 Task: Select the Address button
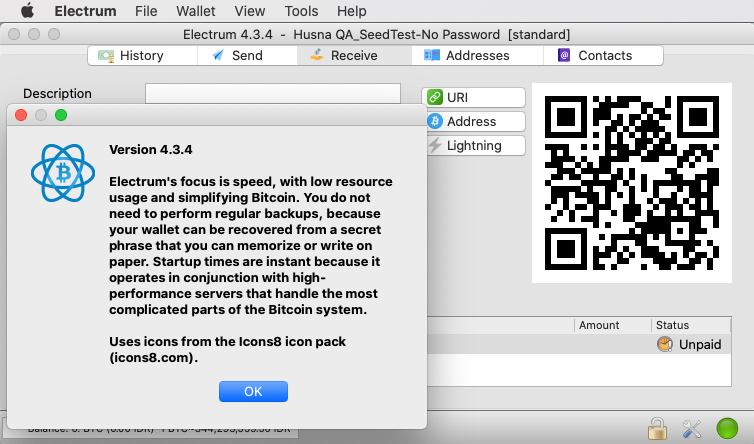pyautogui.click(x=476, y=121)
